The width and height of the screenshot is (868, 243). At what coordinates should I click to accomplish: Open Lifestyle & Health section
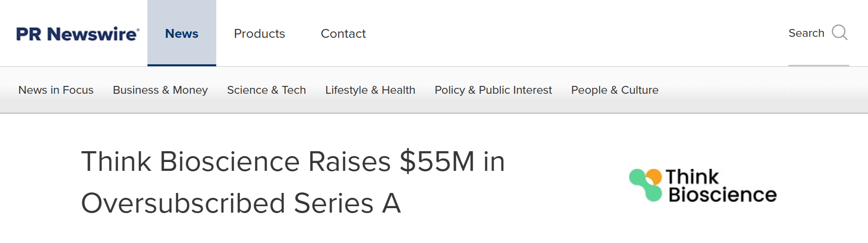(x=370, y=90)
